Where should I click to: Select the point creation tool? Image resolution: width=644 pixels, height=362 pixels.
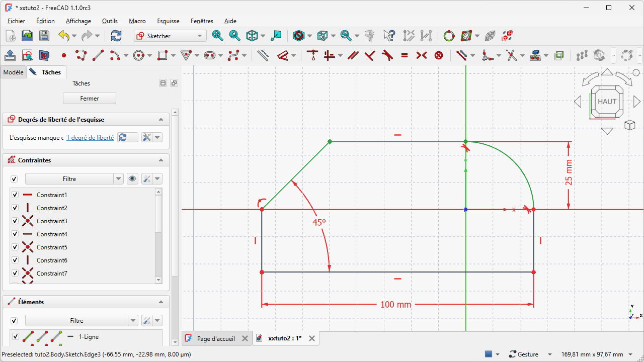click(x=64, y=55)
